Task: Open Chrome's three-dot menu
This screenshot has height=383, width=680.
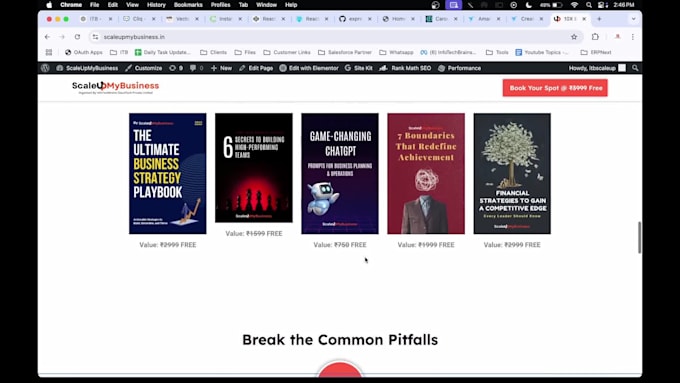Action: pyautogui.click(x=633, y=37)
